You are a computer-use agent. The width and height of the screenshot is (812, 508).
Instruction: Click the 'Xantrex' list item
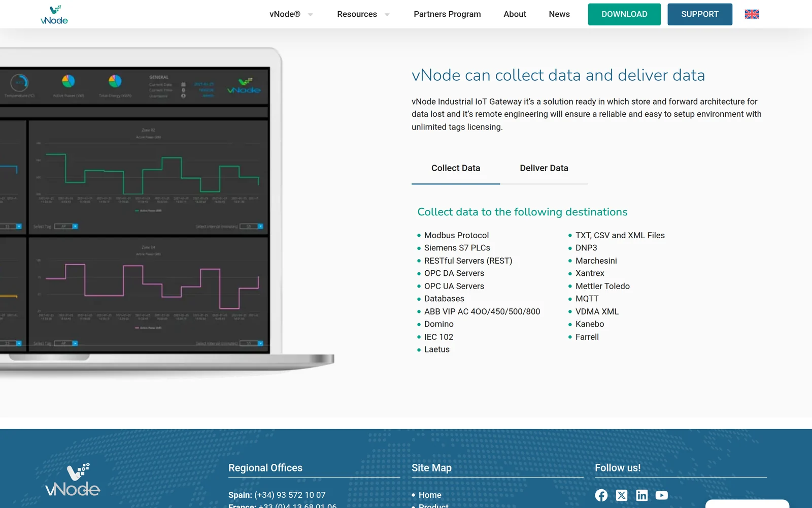point(590,273)
